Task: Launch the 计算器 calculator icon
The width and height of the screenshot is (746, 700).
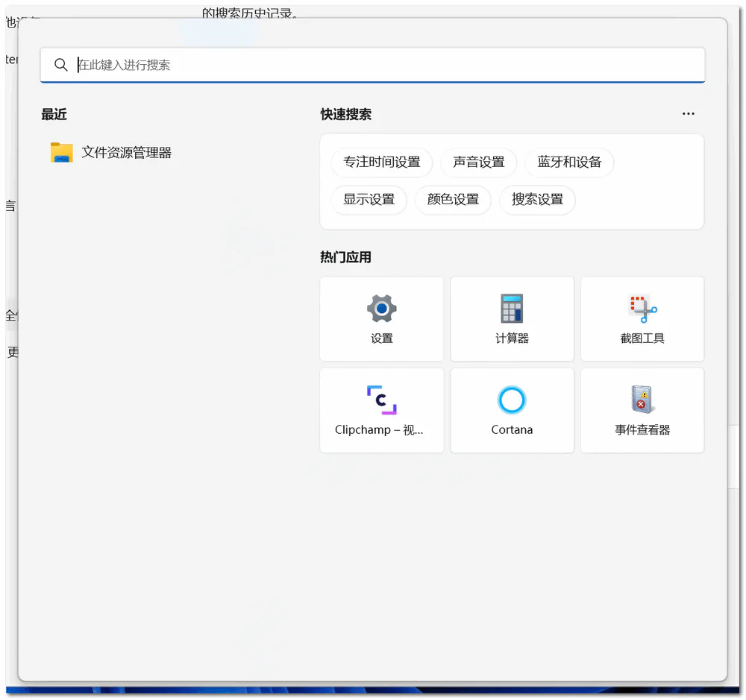Action: pyautogui.click(x=512, y=309)
